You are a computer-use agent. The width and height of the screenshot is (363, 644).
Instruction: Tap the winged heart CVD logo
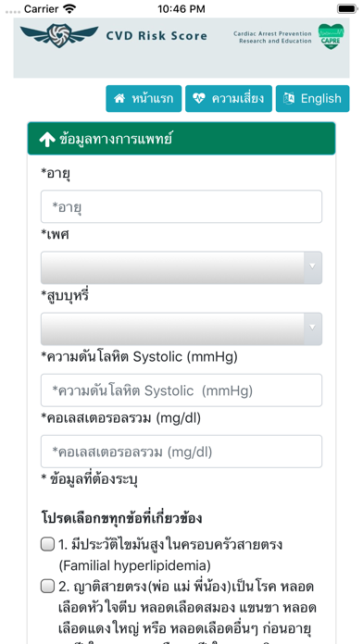coord(59,35)
